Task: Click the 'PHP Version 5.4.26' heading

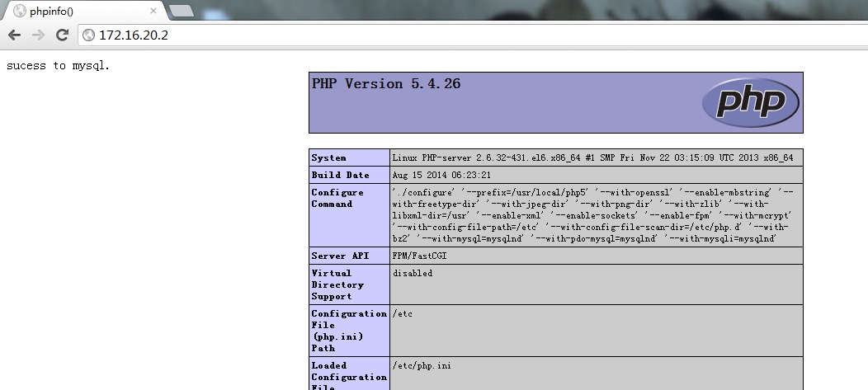Action: (386, 83)
